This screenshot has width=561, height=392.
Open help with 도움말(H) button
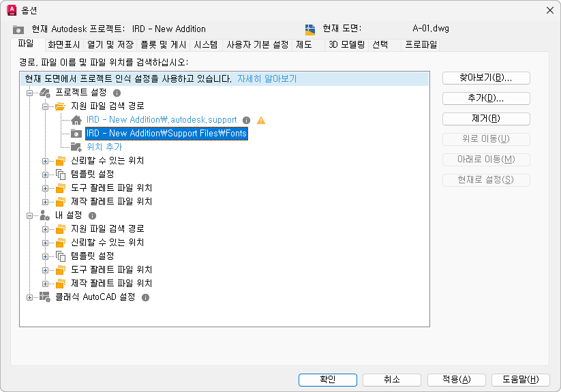521,380
